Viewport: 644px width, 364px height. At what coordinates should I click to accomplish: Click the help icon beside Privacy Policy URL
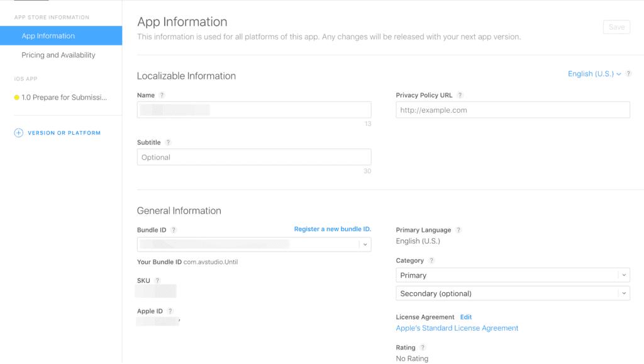coord(460,96)
